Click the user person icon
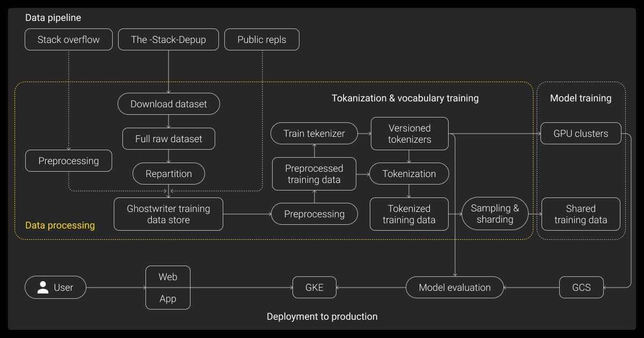Screen dimensions: 644x338 click(x=43, y=288)
